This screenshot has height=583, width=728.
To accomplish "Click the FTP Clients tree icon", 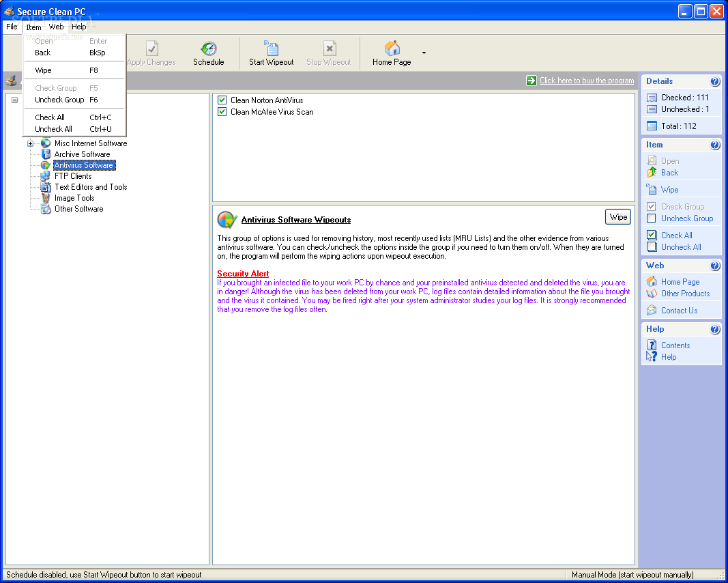I will click(46, 176).
